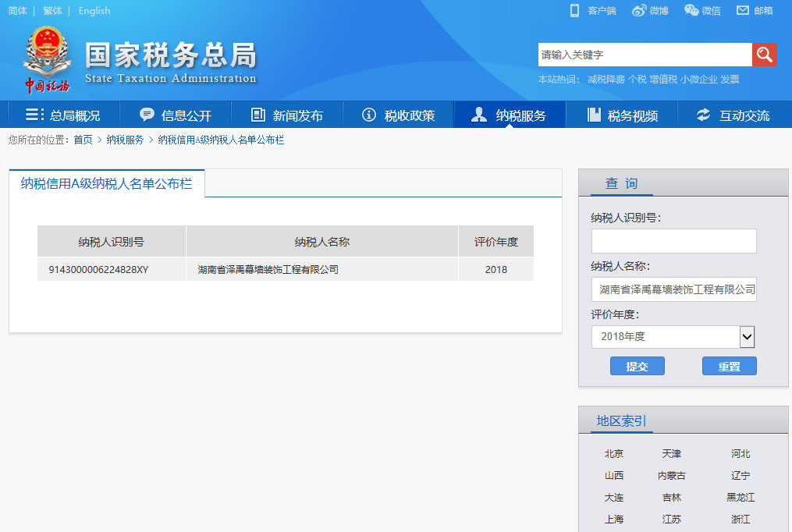Expand the 评价年度 year dropdown
This screenshot has width=792, height=532.
click(x=747, y=337)
